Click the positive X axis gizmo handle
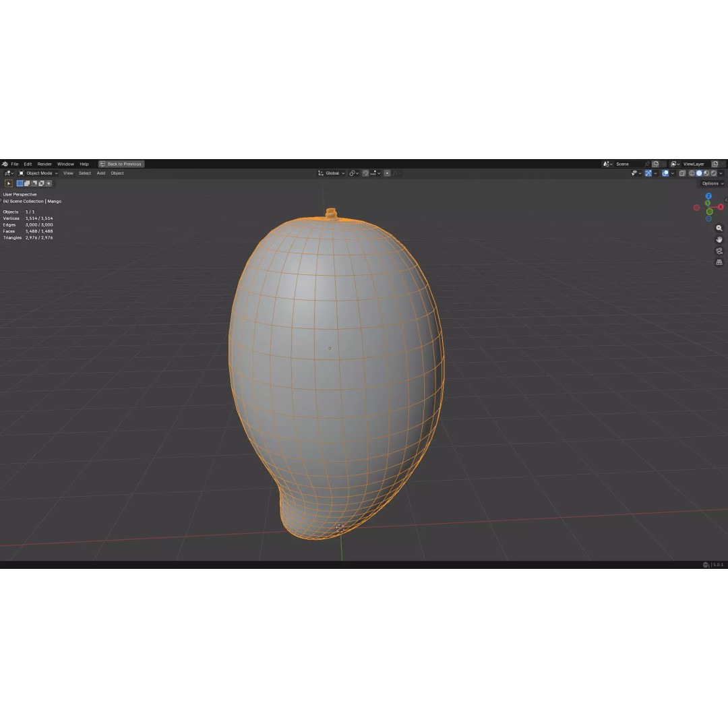 tap(721, 207)
